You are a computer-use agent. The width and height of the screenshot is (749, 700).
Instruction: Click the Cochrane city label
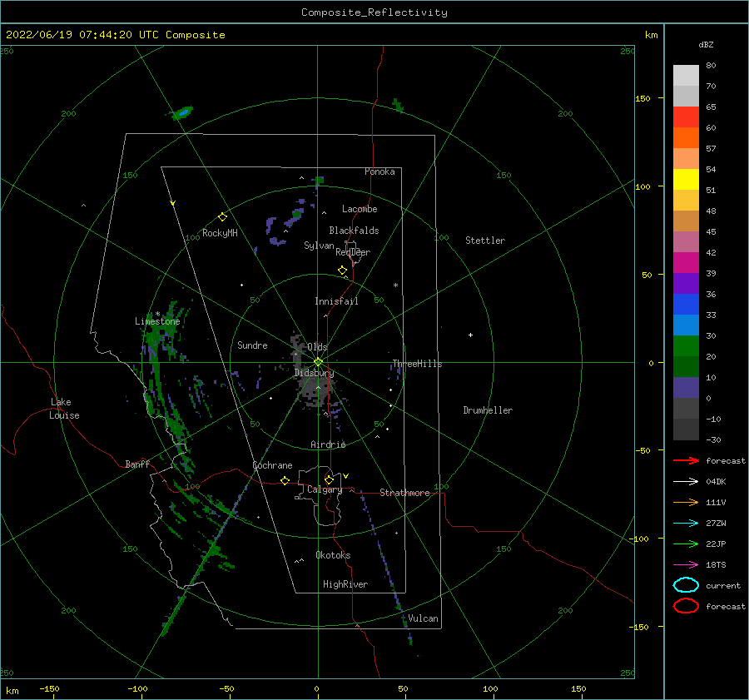pos(272,465)
